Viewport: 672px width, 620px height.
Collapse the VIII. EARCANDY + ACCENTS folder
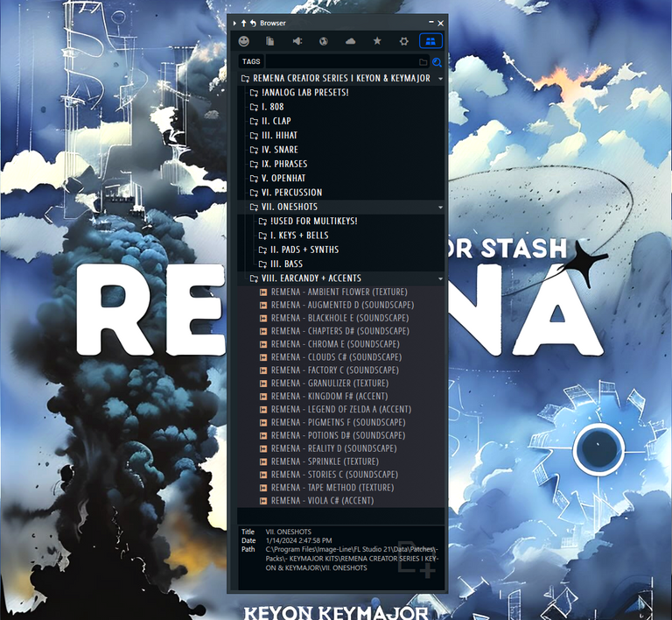[440, 278]
